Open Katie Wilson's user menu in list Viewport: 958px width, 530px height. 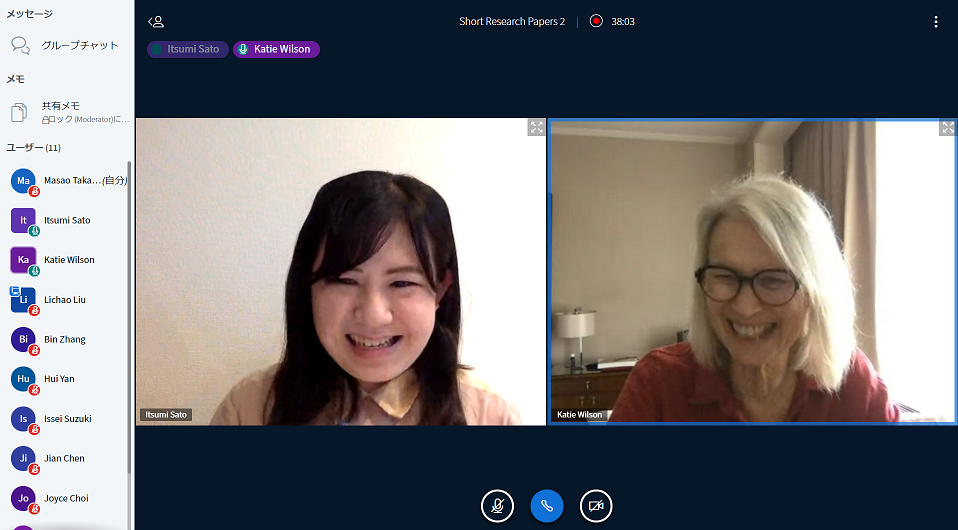(x=69, y=260)
